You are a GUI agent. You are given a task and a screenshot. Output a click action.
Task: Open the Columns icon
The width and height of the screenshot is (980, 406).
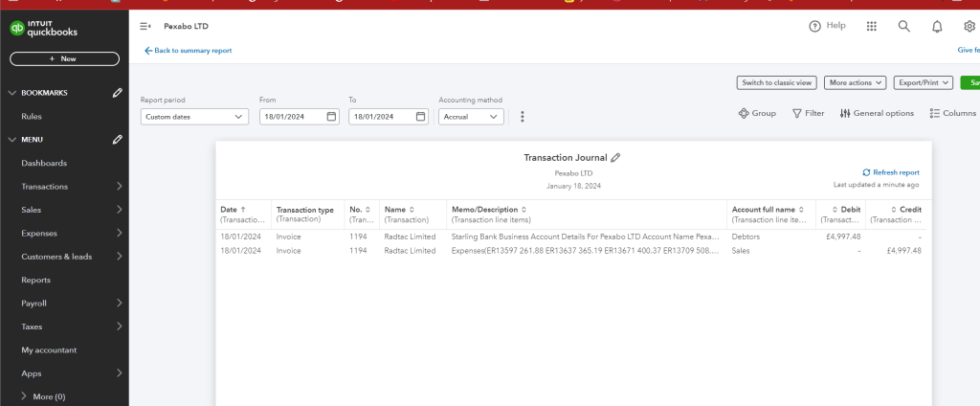tap(935, 113)
